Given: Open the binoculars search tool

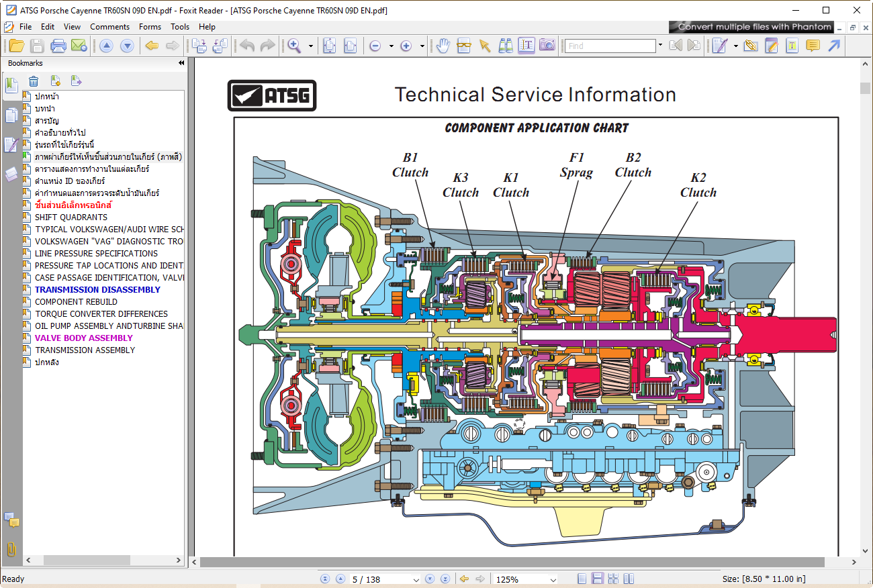Looking at the screenshot, I should click(505, 46).
